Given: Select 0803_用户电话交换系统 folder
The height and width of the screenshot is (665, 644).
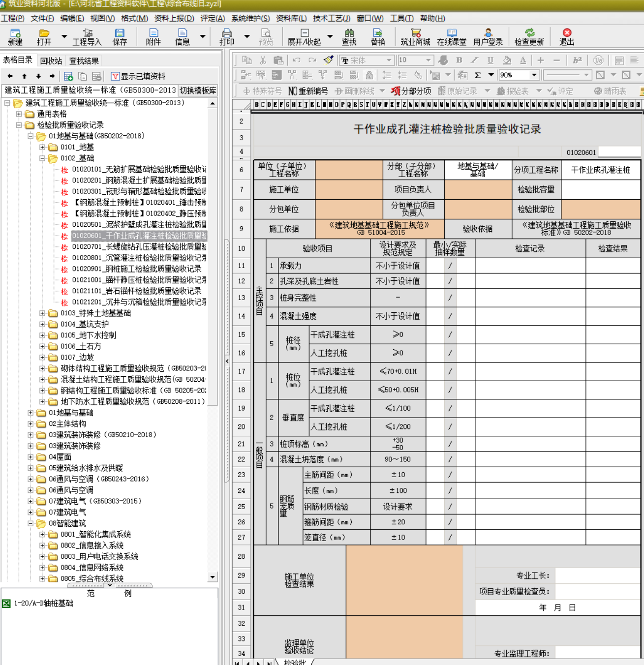Looking at the screenshot, I should click(x=99, y=557).
